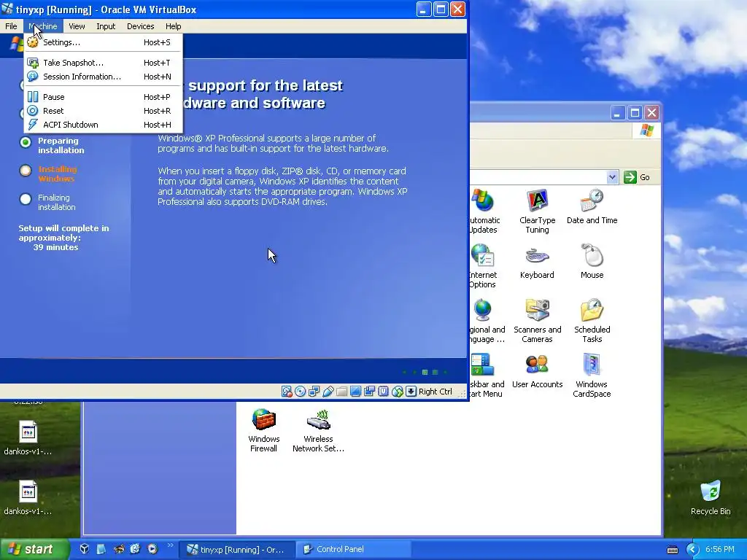Toggle the mouse integration icon in VirtualBox status bar
This screenshot has height=560, width=747.
(x=398, y=392)
